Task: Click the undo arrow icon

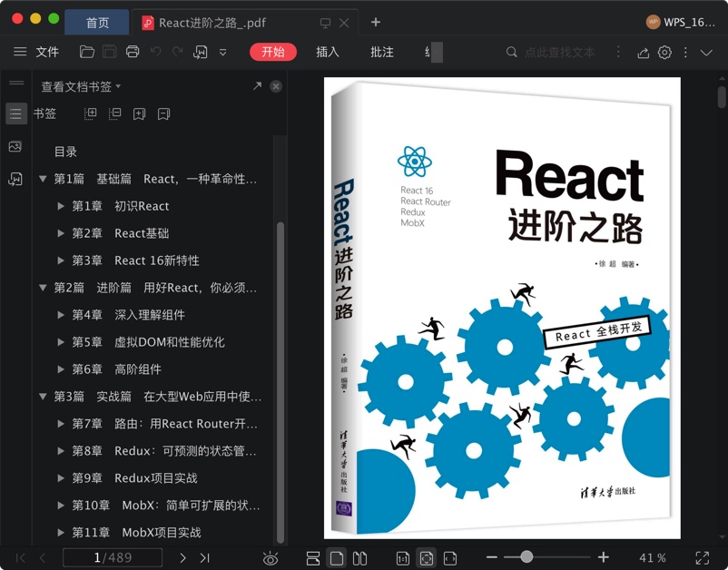Action: coord(155,52)
